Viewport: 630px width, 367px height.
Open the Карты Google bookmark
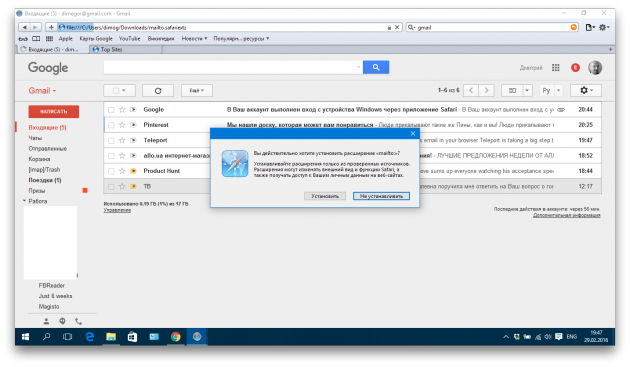click(x=96, y=39)
